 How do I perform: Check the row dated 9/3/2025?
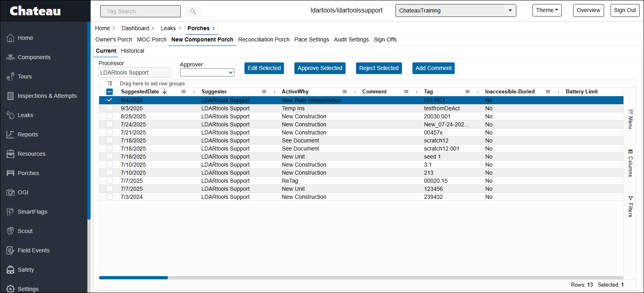(x=110, y=108)
